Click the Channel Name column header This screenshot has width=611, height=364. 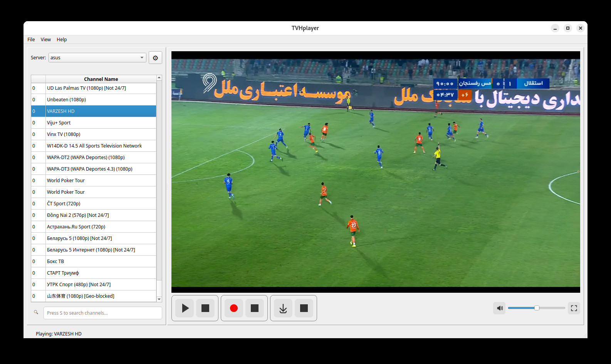(x=101, y=79)
